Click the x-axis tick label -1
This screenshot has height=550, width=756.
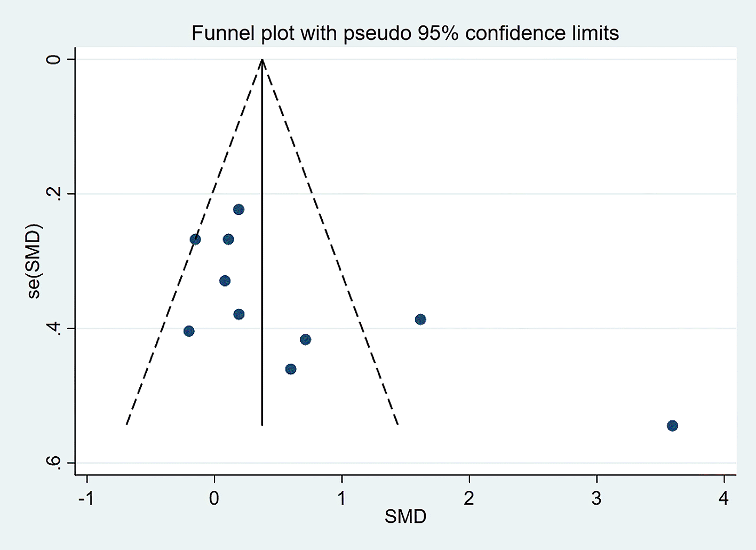tap(86, 498)
